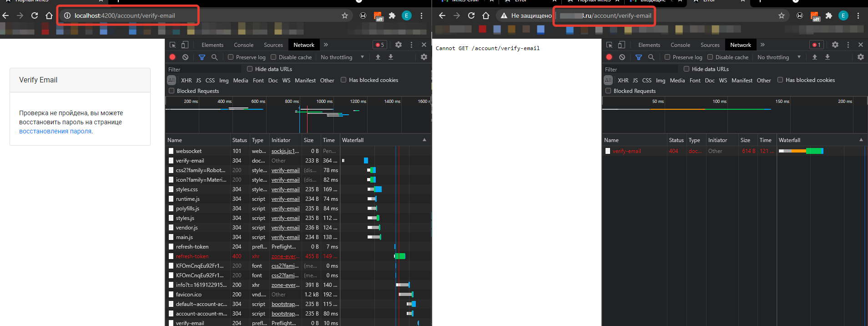Clear network log in left DevTools
Viewport: 868px width, 326px height.
coord(185,57)
